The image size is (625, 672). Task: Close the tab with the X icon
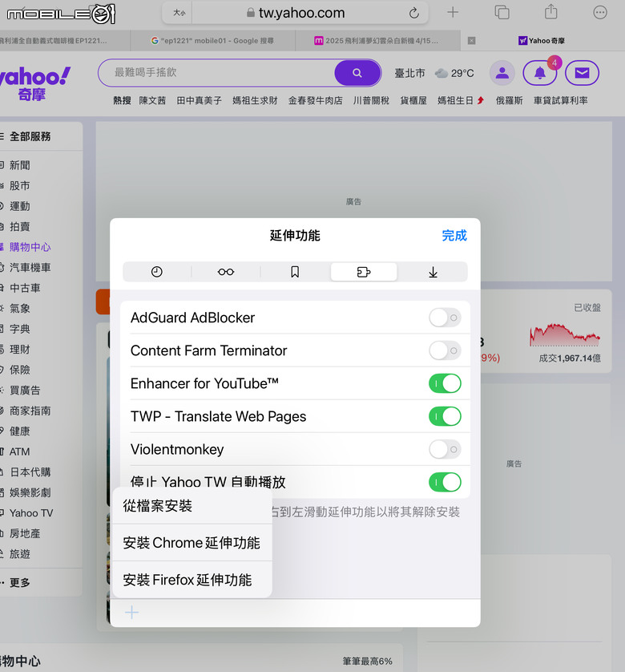[x=472, y=41]
